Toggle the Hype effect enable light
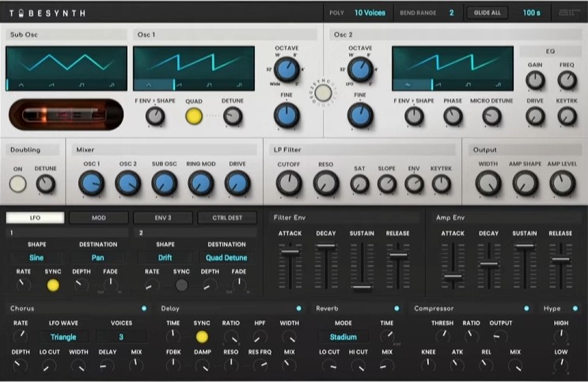 575,308
